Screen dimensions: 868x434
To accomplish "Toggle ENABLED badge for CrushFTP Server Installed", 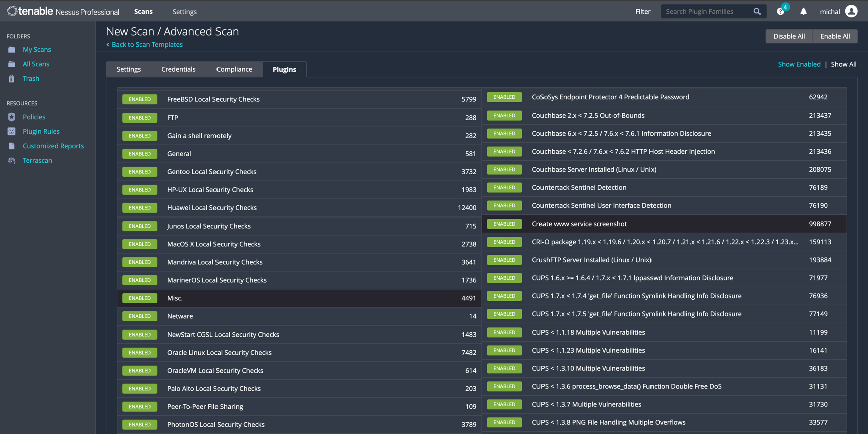I will 504,260.
